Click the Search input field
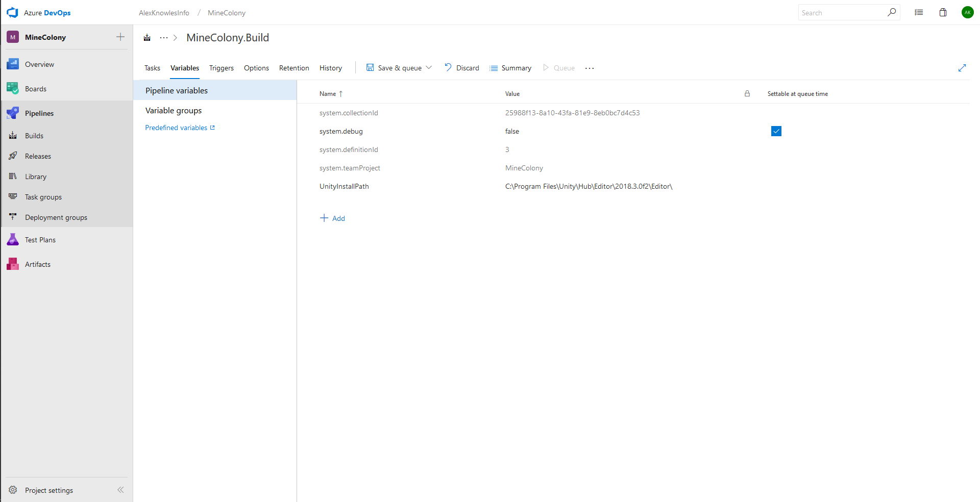Screen dimensions: 980x502 pyautogui.click(x=842, y=13)
